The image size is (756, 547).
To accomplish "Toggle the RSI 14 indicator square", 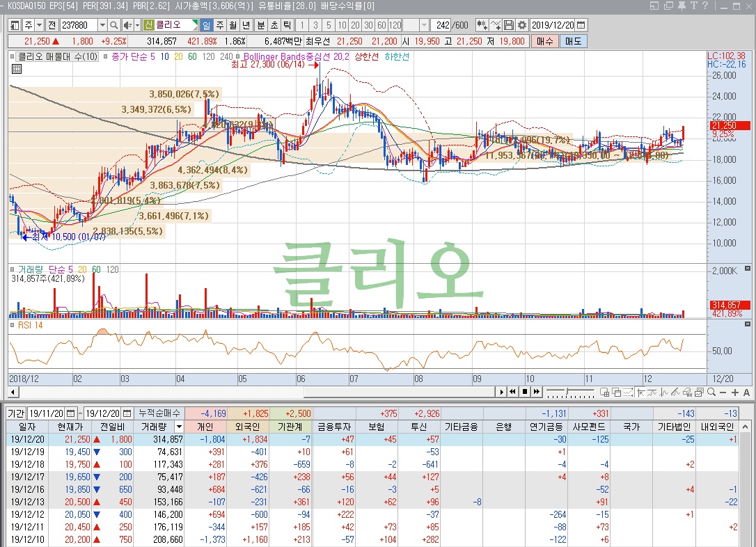I will point(12,325).
